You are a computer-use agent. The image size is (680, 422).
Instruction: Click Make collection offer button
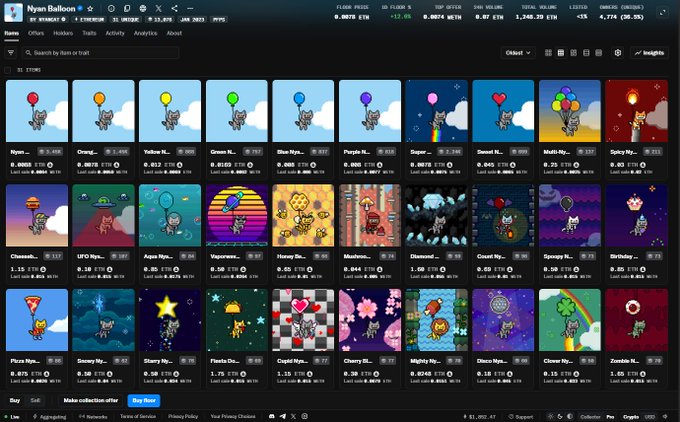(x=91, y=400)
